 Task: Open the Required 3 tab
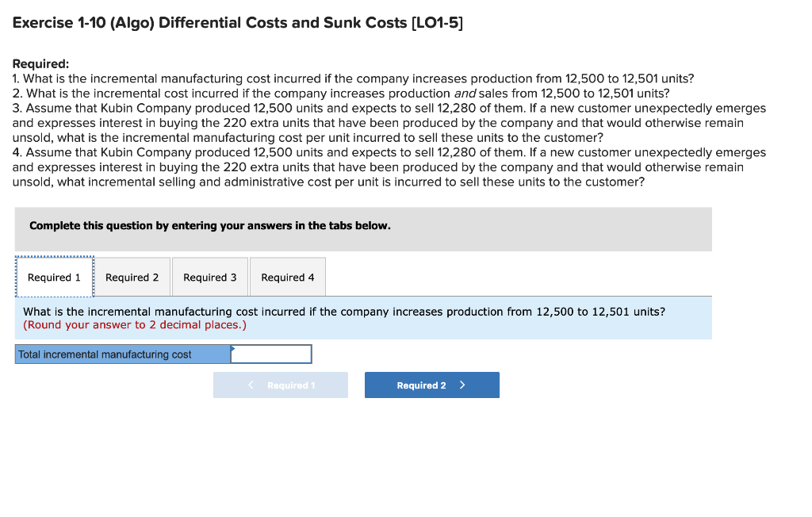pyautogui.click(x=209, y=277)
